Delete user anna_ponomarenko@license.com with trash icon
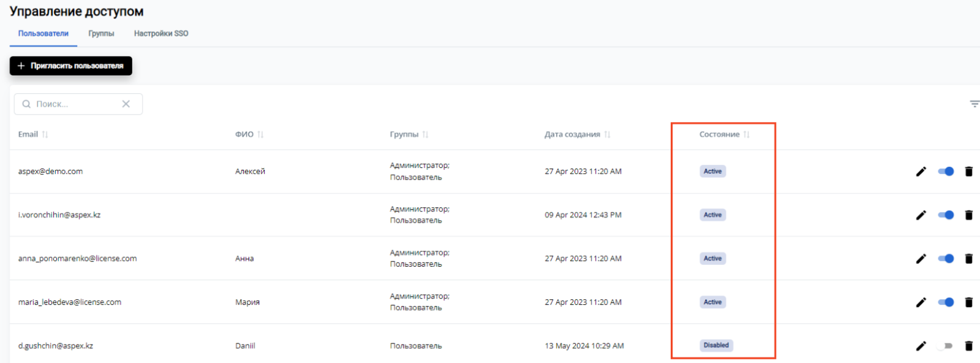The width and height of the screenshot is (980, 363). point(968,259)
